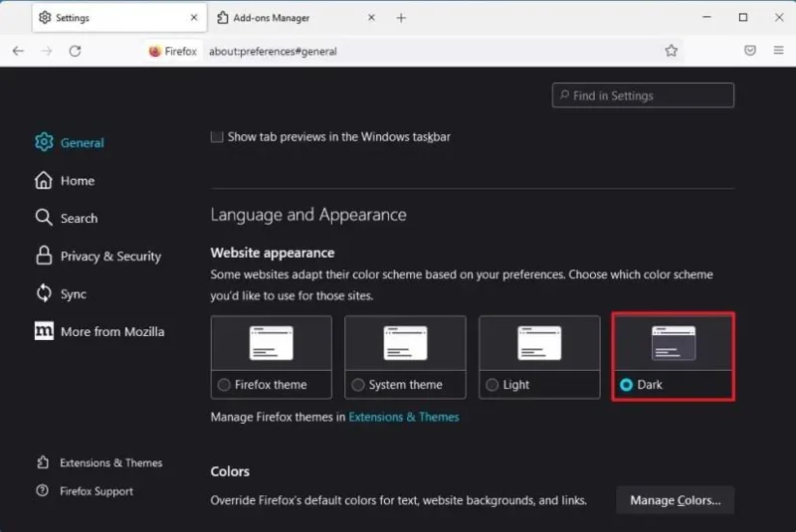Select the Light appearance radio button
Viewport: 796px width, 532px height.
pyautogui.click(x=492, y=385)
